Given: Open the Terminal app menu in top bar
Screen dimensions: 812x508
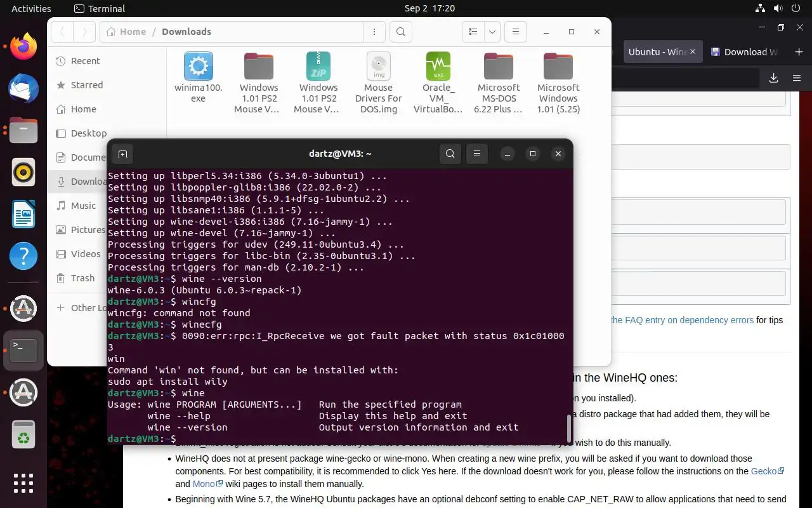Looking at the screenshot, I should [100, 9].
